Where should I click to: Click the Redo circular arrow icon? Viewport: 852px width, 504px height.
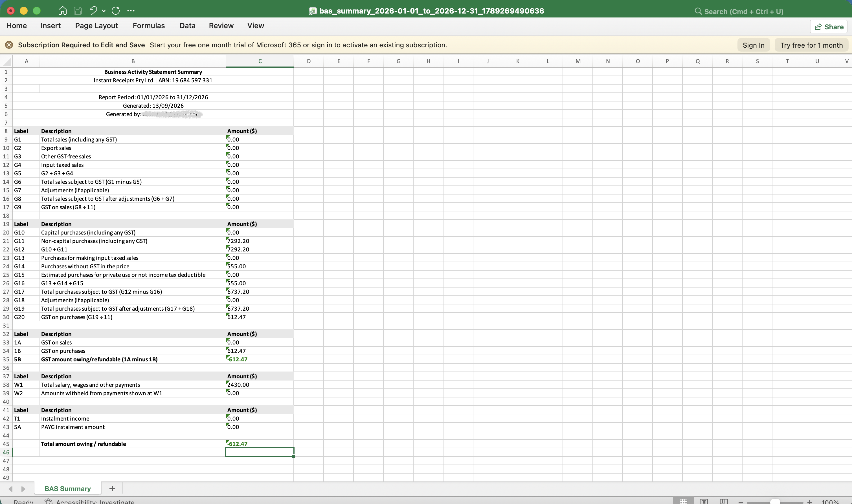click(x=116, y=10)
